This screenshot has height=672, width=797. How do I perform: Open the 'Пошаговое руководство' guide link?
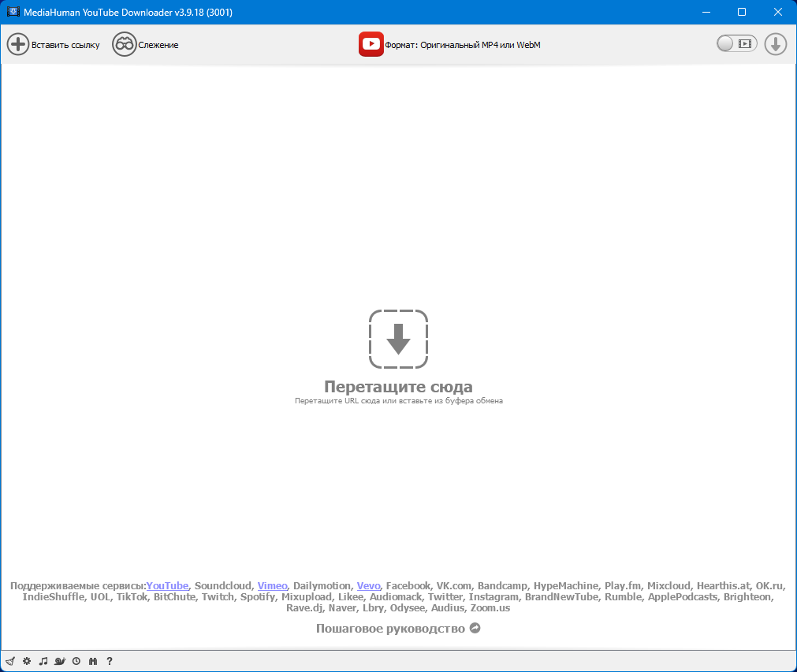click(x=390, y=629)
